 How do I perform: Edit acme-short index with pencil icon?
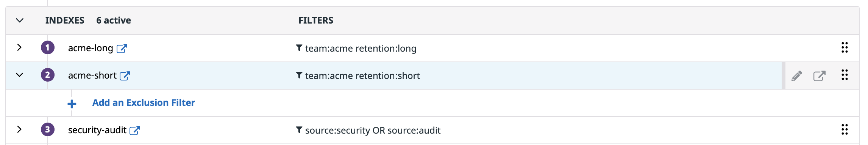[797, 76]
